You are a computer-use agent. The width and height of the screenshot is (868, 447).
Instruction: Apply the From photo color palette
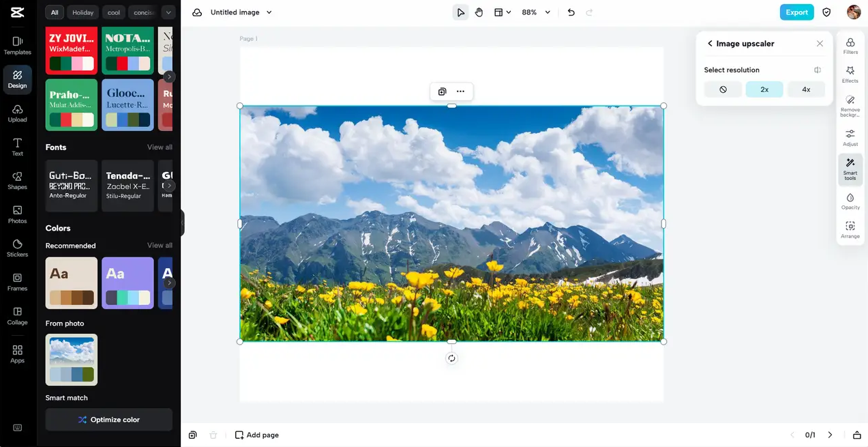click(72, 360)
